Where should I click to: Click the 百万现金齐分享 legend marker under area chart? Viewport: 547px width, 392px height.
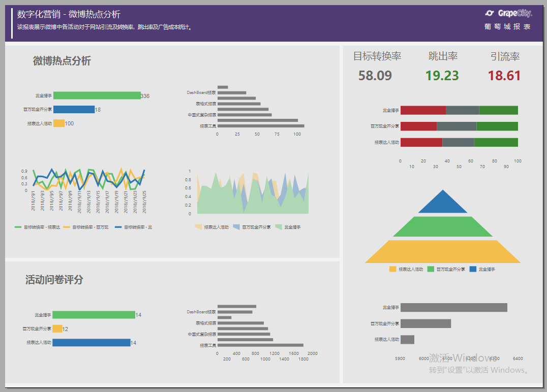236,227
